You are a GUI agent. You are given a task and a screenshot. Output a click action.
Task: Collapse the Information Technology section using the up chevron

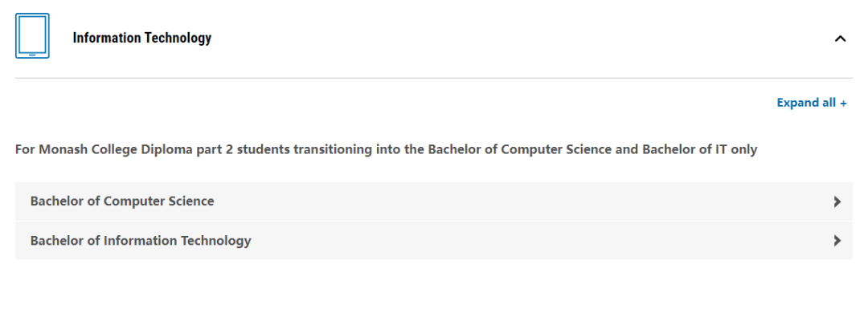click(840, 39)
